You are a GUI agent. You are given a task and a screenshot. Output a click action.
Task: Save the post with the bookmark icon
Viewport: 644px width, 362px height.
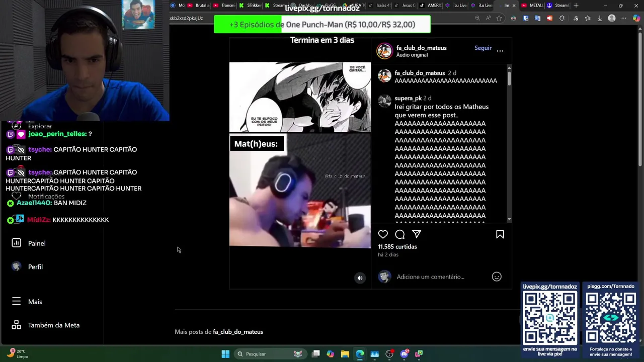500,234
